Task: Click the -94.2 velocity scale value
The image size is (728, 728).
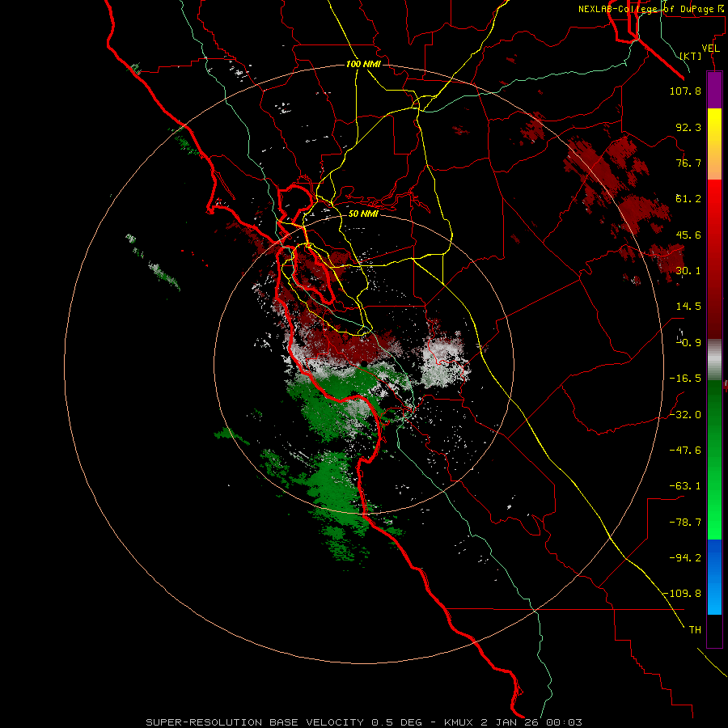Action: [x=685, y=557]
